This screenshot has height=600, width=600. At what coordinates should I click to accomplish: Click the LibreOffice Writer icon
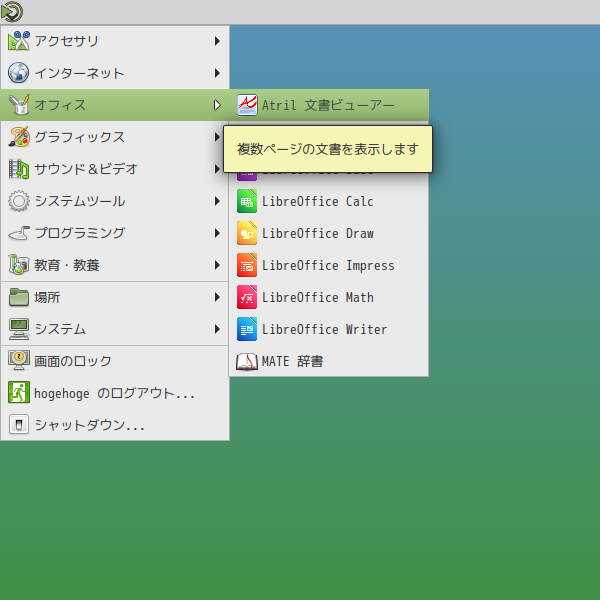247,329
